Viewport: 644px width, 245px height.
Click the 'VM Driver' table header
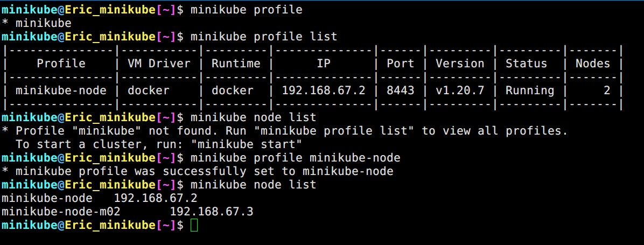click(x=159, y=64)
